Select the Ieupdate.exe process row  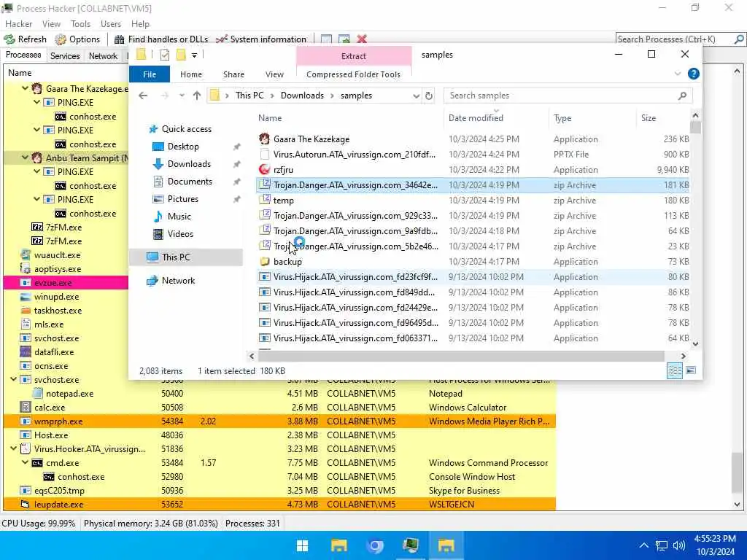[x=279, y=505]
